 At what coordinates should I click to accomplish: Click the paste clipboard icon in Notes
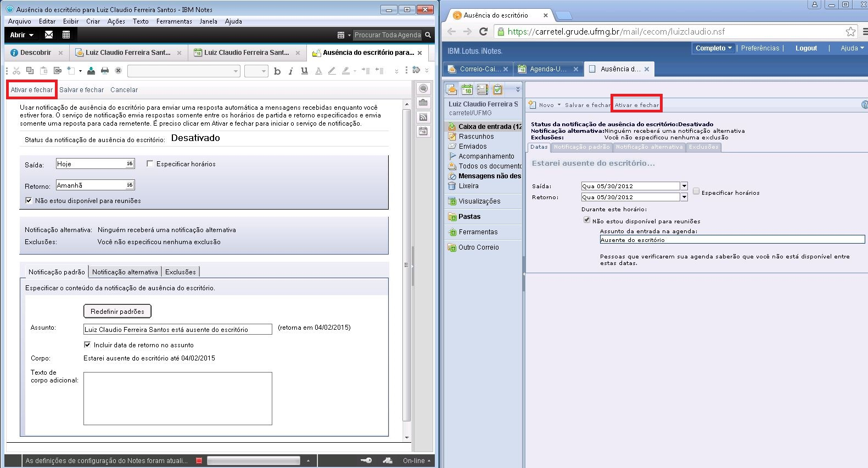[x=43, y=71]
